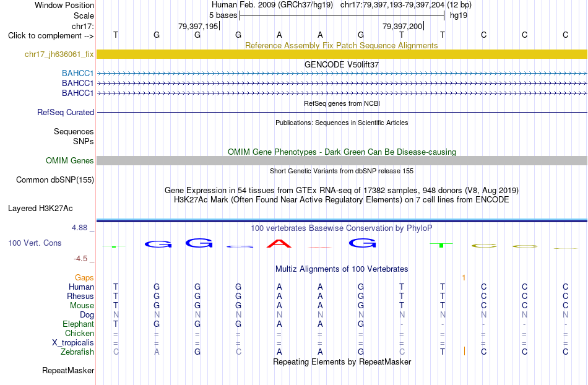Click the '5 bases' scale bar label
The height and width of the screenshot is (385, 588).
[x=223, y=15]
